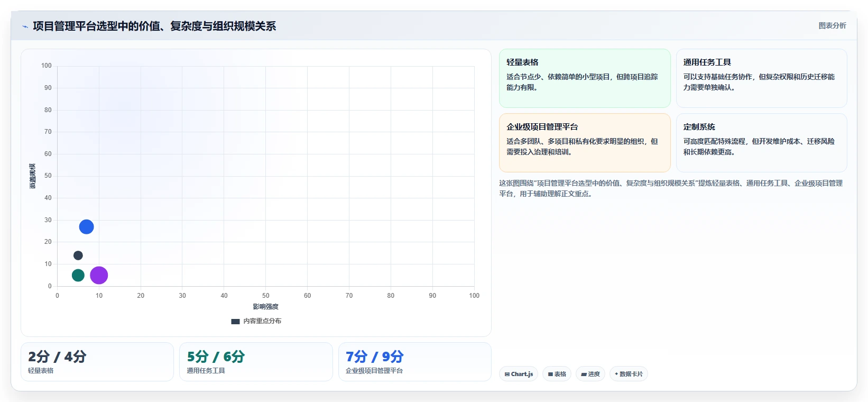Click the icon in the Chart.js tag
Viewport: 868px width, 402px height.
507,374
